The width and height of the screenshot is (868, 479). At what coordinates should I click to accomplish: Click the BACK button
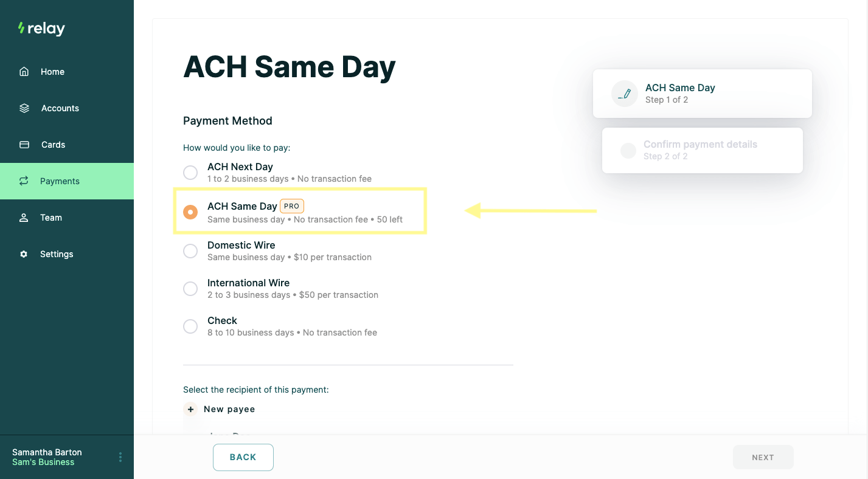(x=243, y=457)
